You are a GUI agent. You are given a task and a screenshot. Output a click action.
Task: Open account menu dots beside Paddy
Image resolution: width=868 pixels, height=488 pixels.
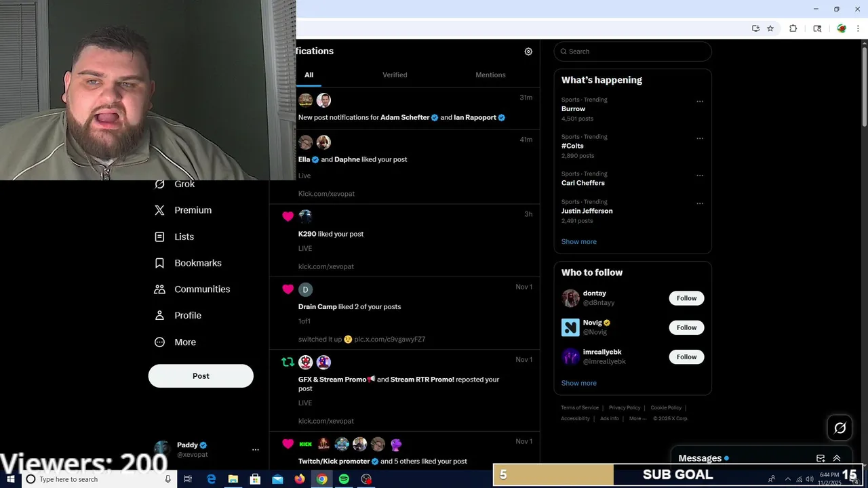click(x=256, y=449)
